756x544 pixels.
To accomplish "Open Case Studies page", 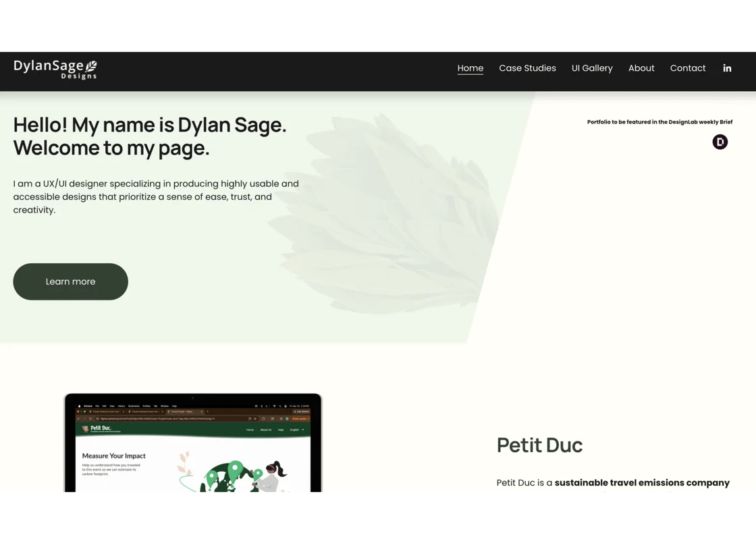I will [x=527, y=68].
